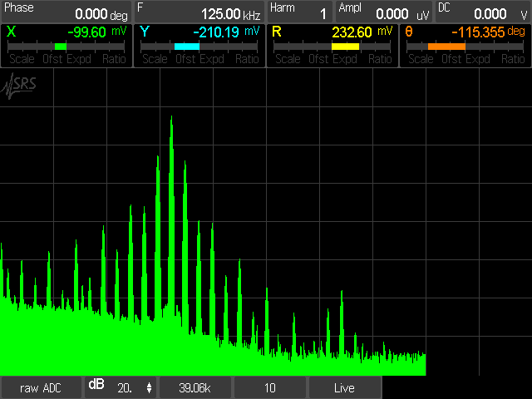Select the 125.00 kHz frequency field

pyautogui.click(x=199, y=12)
